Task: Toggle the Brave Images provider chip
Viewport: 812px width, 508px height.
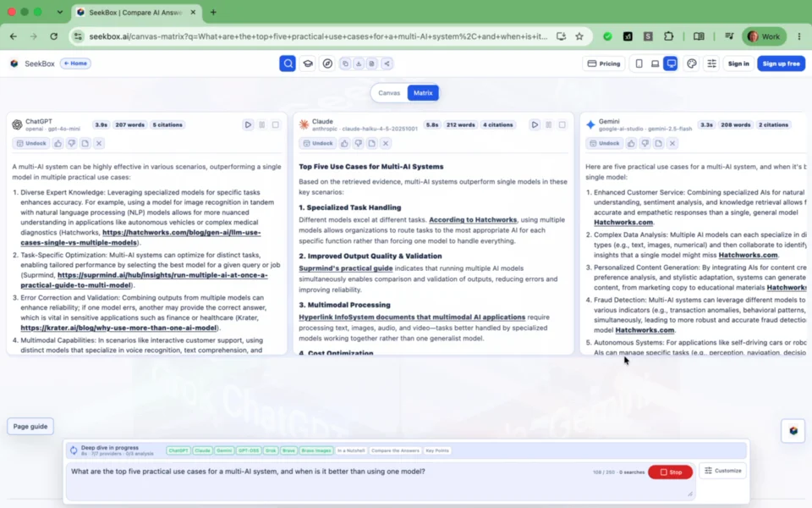Action: pyautogui.click(x=316, y=450)
